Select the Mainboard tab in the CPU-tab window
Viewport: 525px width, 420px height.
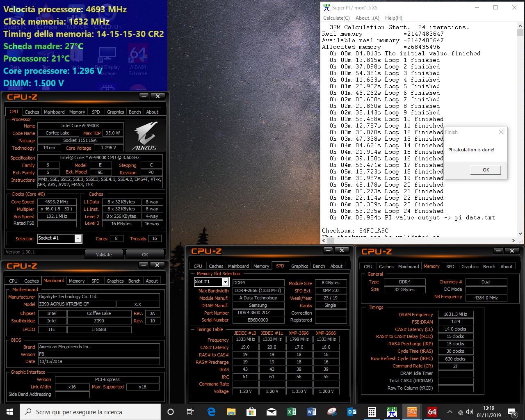click(54, 112)
